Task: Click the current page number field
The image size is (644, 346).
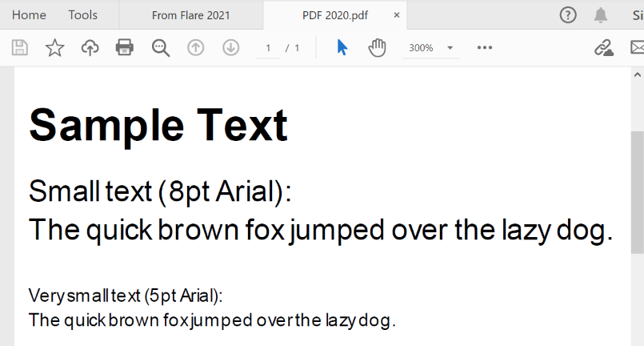Action: pyautogui.click(x=268, y=48)
